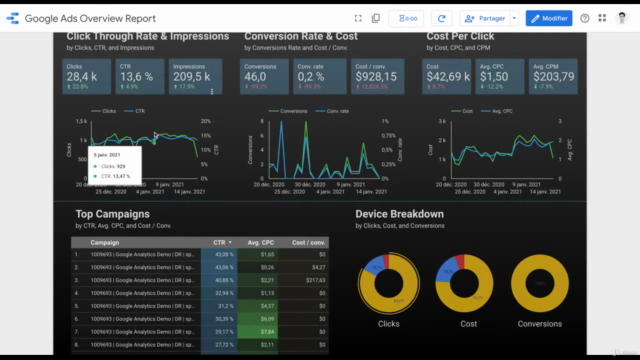Enter fullscreen presentation mode

358,18
